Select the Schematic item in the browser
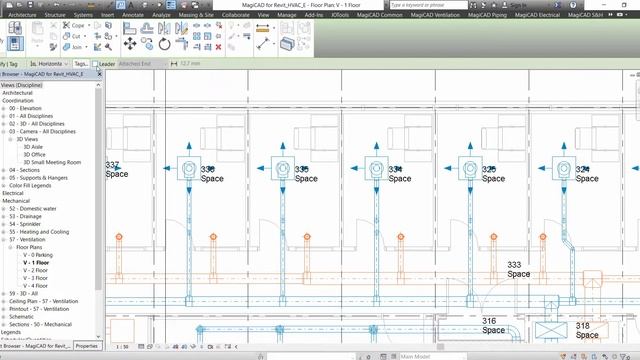The height and width of the screenshot is (360, 640). pos(21,317)
